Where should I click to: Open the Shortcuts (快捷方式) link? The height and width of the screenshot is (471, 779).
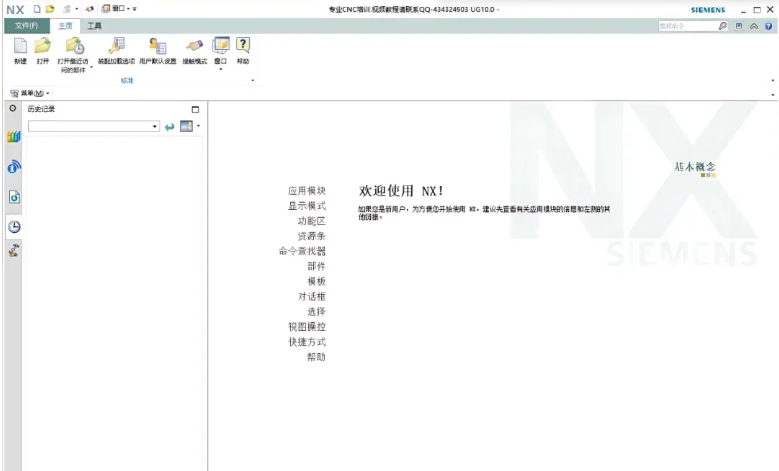pos(307,342)
